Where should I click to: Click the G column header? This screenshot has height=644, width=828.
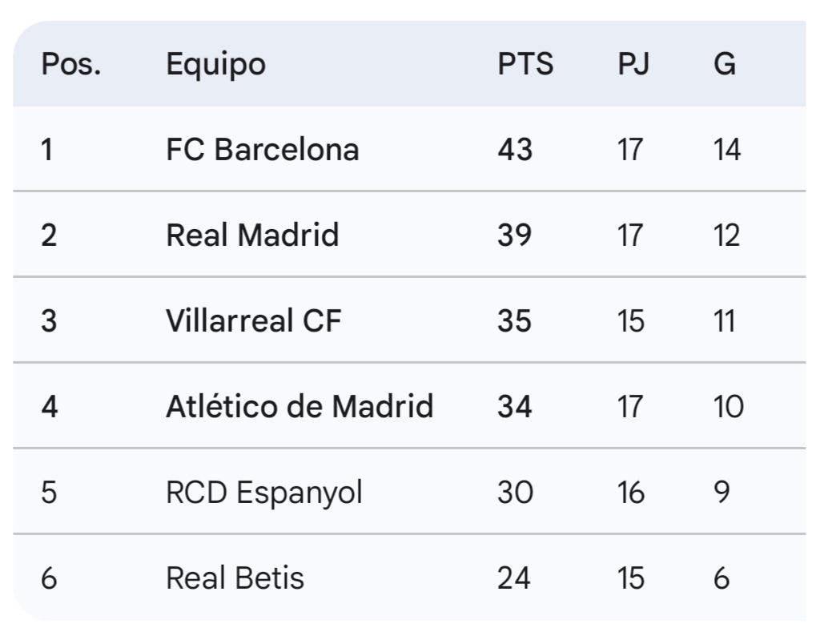(x=724, y=64)
